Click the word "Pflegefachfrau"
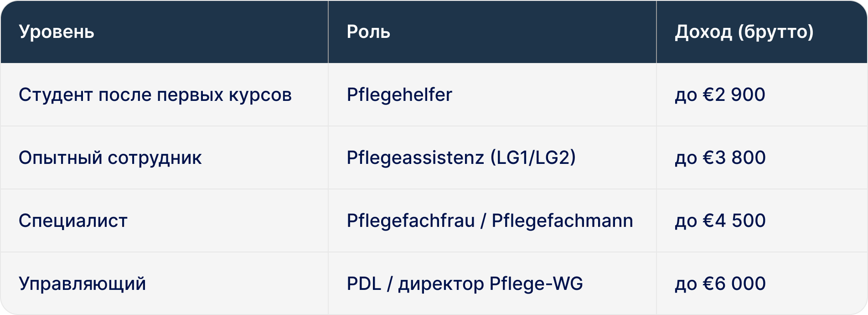868x315 pixels. (x=411, y=221)
